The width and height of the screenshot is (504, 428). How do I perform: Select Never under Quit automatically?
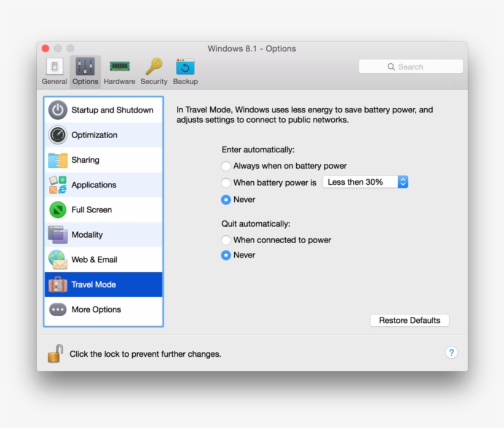(226, 255)
